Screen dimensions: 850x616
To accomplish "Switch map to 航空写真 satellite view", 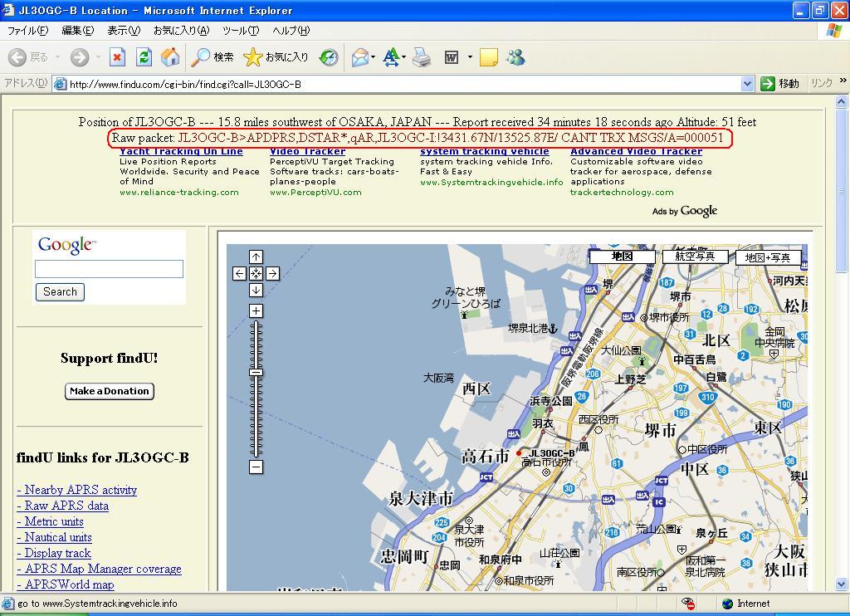I will pyautogui.click(x=695, y=257).
